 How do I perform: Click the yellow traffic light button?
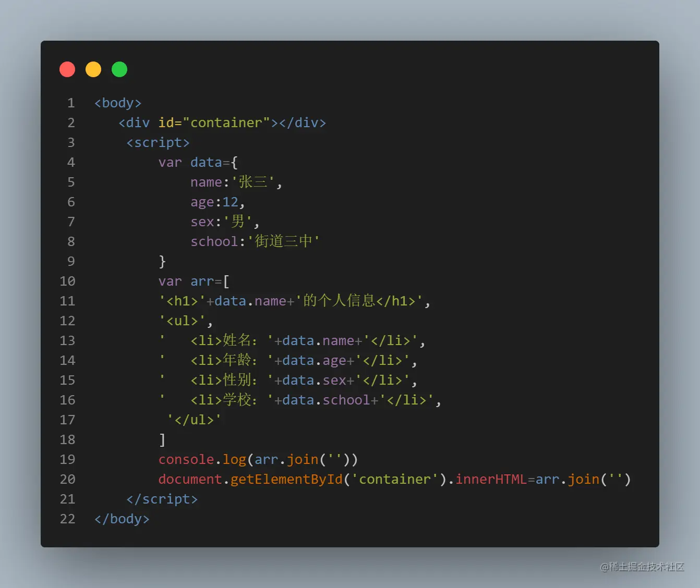pos(93,69)
